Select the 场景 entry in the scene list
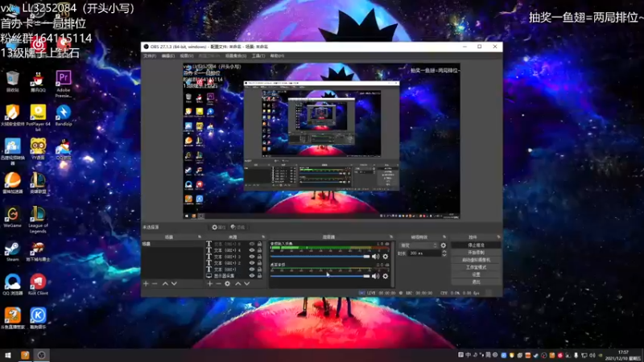 172,244
